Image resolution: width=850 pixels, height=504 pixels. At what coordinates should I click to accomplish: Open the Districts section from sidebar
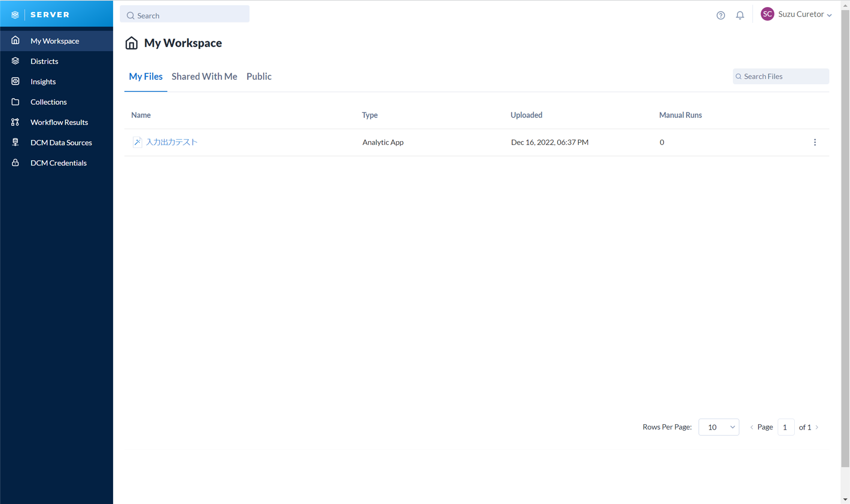[x=44, y=61]
